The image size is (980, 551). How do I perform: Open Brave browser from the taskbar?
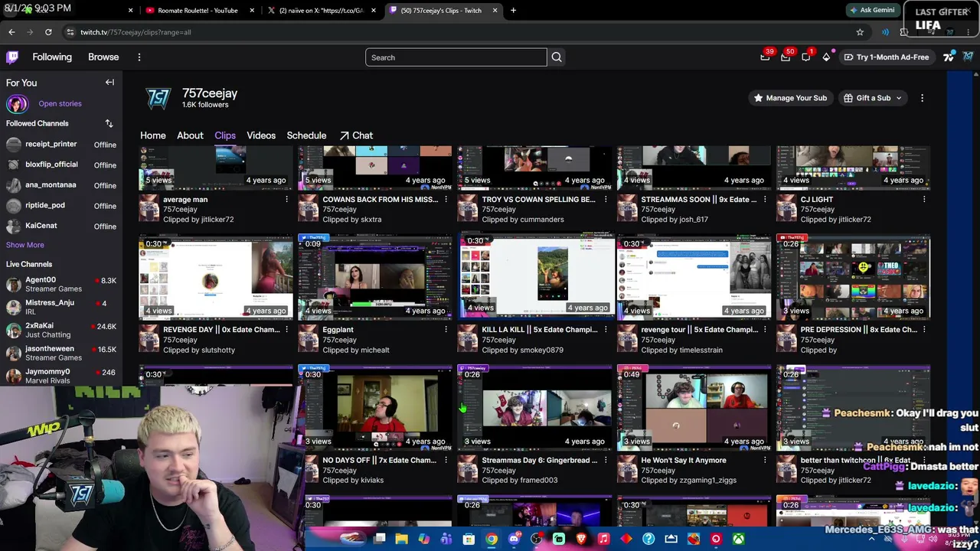pos(581,540)
